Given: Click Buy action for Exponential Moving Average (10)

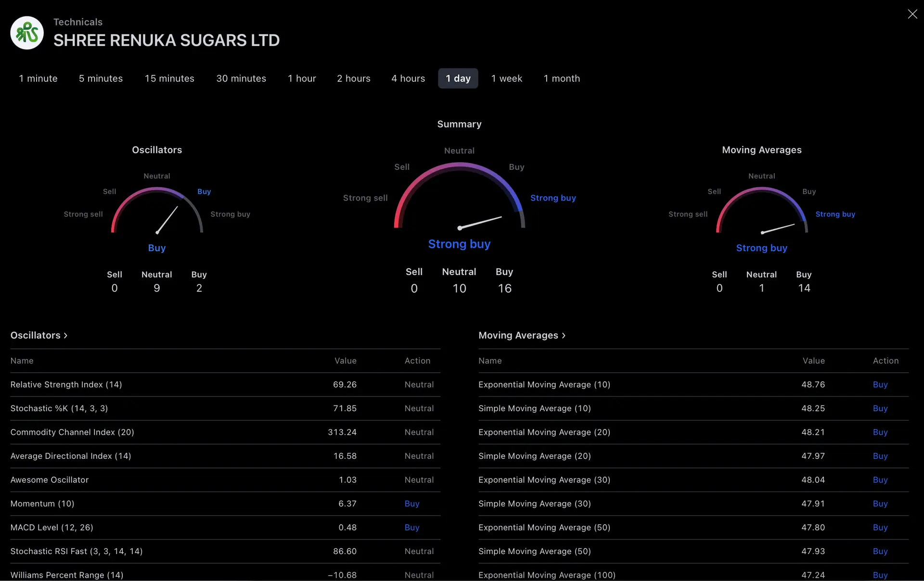Looking at the screenshot, I should (880, 385).
